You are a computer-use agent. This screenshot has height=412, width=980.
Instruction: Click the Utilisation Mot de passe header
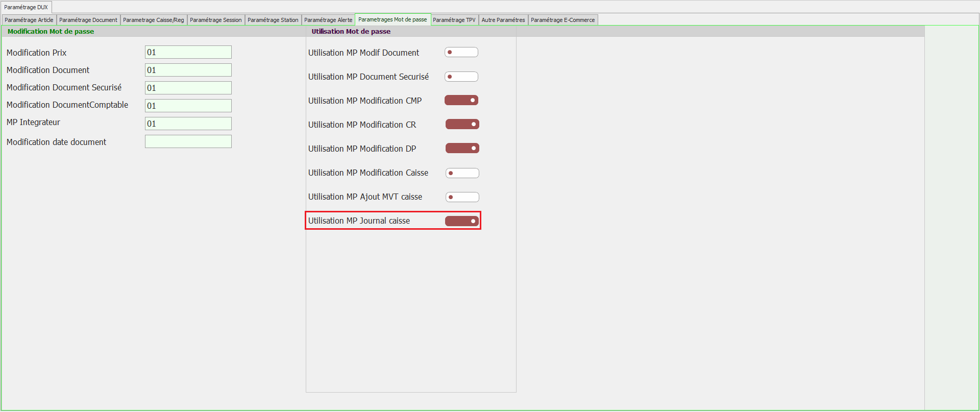tap(351, 31)
